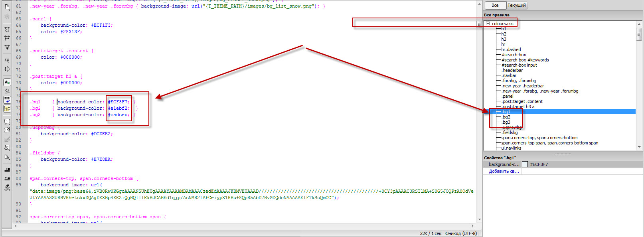Screen dimensions: 644x237
Task: Remove comment from the selected code
Action: (7, 130)
